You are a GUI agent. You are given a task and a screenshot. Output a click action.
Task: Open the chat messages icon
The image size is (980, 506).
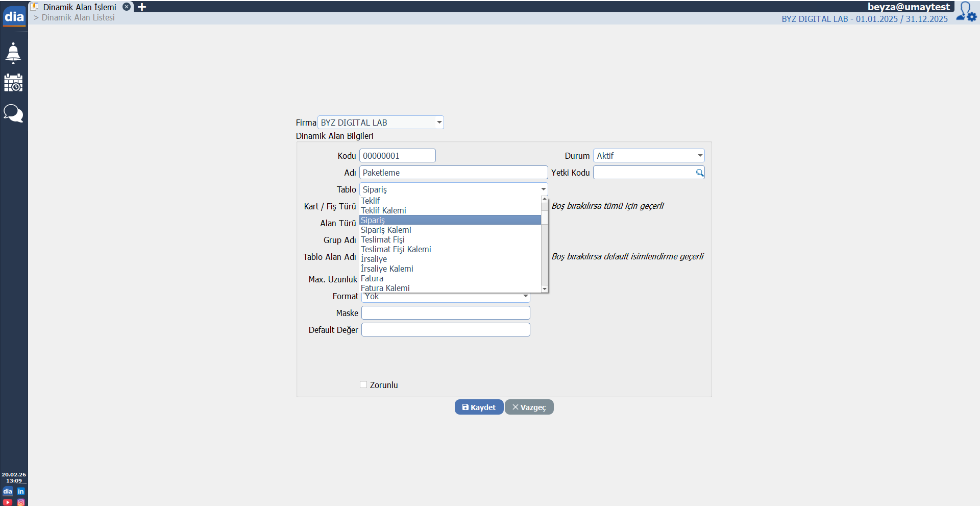point(13,113)
